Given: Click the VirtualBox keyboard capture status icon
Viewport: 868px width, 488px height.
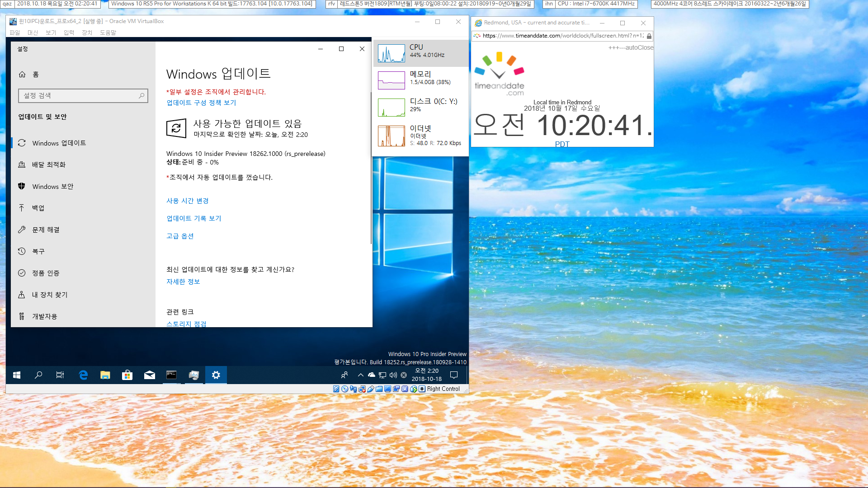Looking at the screenshot, I should pos(422,389).
